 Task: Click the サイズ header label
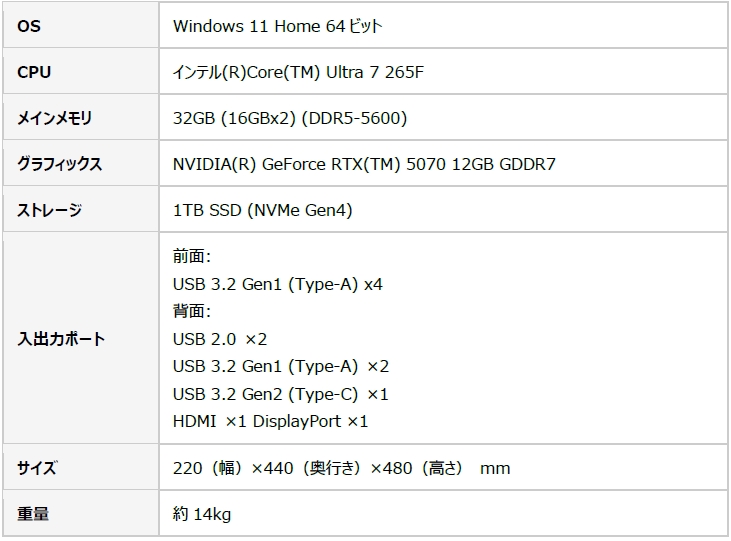[x=38, y=468]
